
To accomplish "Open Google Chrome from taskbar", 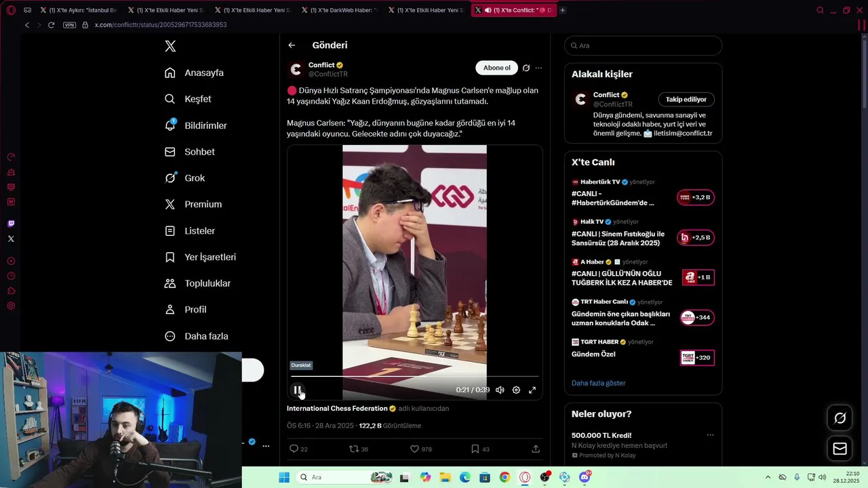I will pyautogui.click(x=505, y=477).
